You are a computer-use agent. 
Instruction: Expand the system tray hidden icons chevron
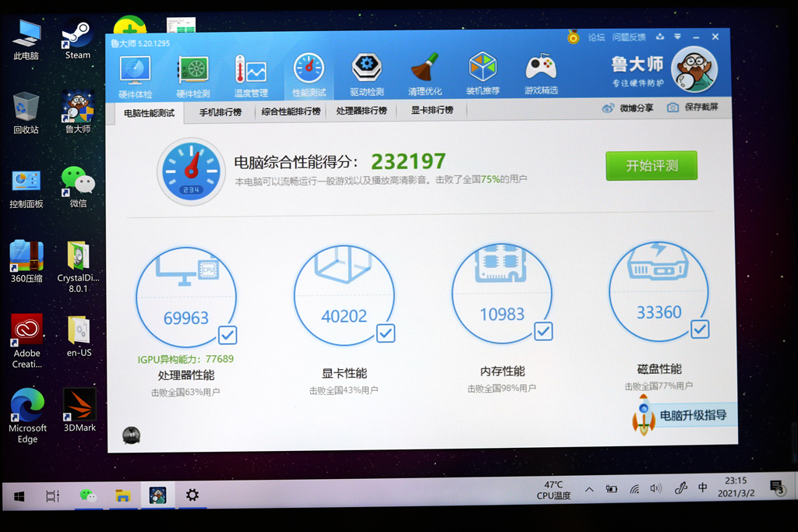tap(589, 489)
